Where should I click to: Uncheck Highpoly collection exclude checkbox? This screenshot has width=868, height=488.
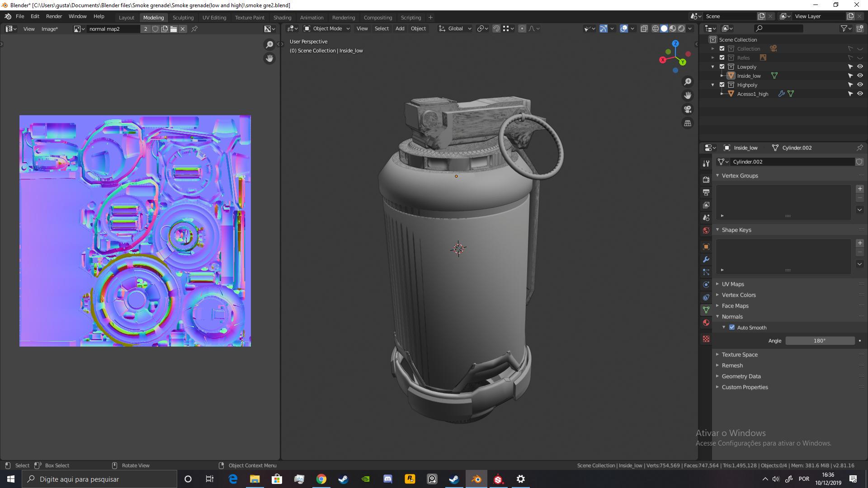[x=722, y=84]
